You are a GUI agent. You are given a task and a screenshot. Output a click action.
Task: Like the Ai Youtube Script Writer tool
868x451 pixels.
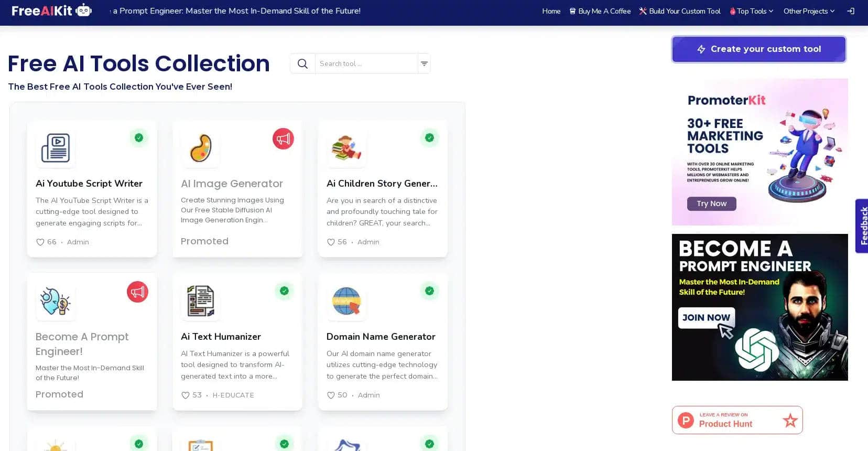coord(40,242)
